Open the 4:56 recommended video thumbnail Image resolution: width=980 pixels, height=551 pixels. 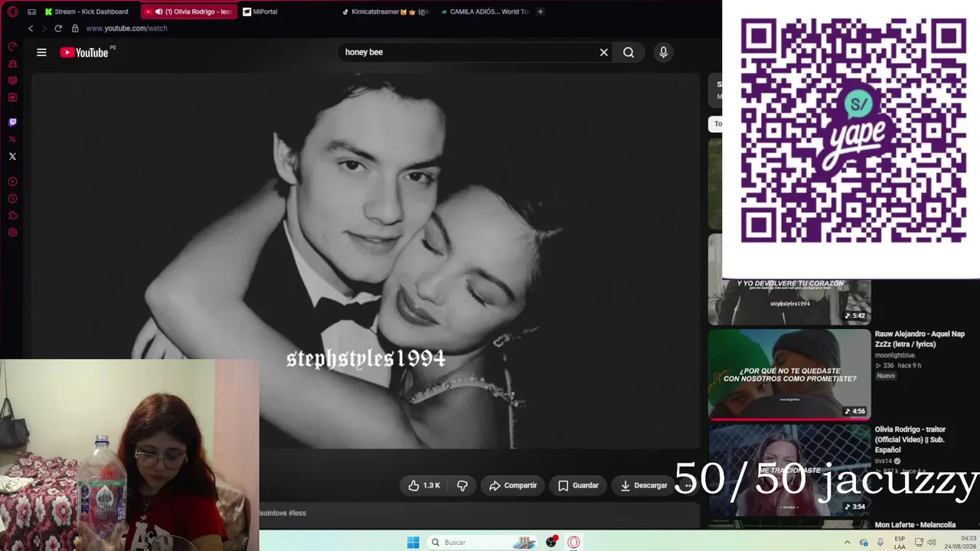(x=789, y=374)
